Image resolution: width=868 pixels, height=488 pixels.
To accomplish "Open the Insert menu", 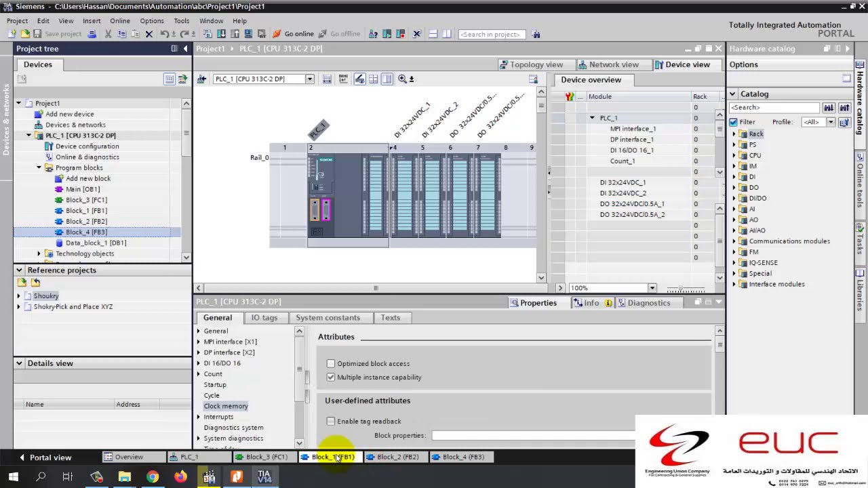I will pyautogui.click(x=92, y=21).
